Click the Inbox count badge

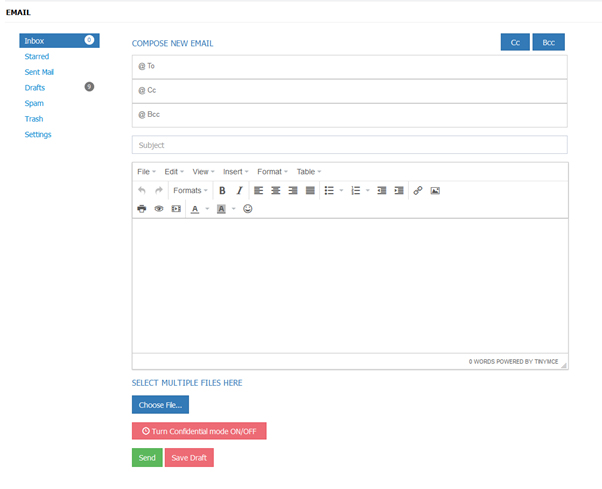pyautogui.click(x=89, y=40)
